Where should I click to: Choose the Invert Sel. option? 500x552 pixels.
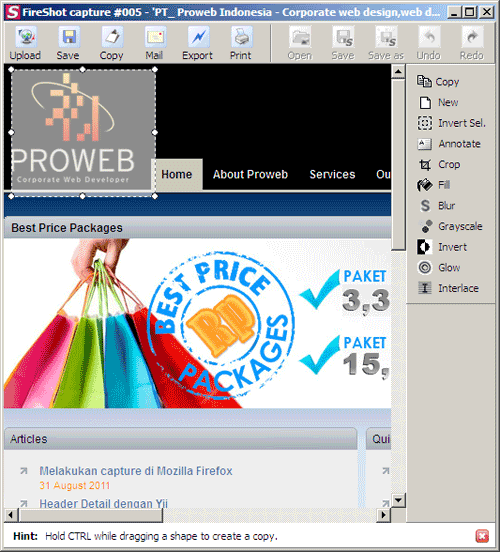pyautogui.click(x=452, y=123)
